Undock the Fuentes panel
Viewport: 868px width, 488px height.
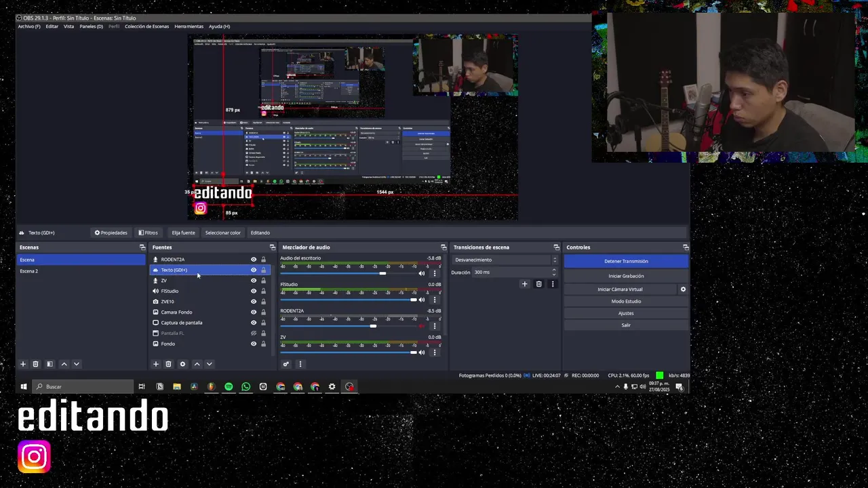[273, 247]
